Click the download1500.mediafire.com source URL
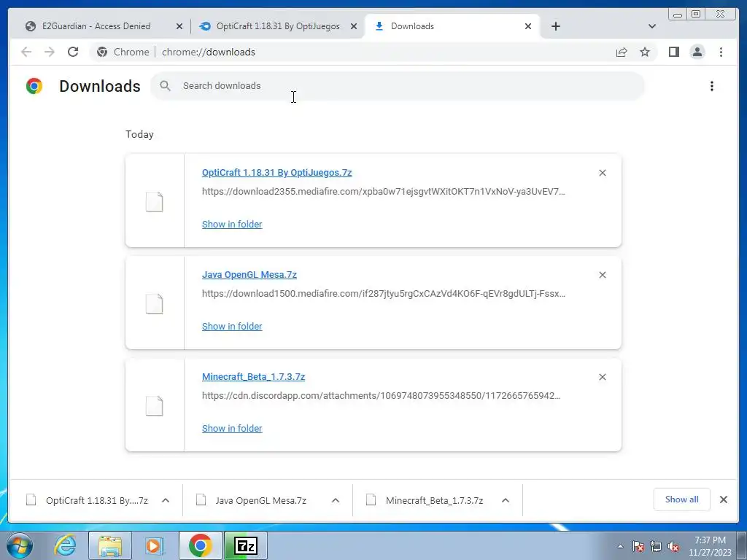 click(384, 293)
